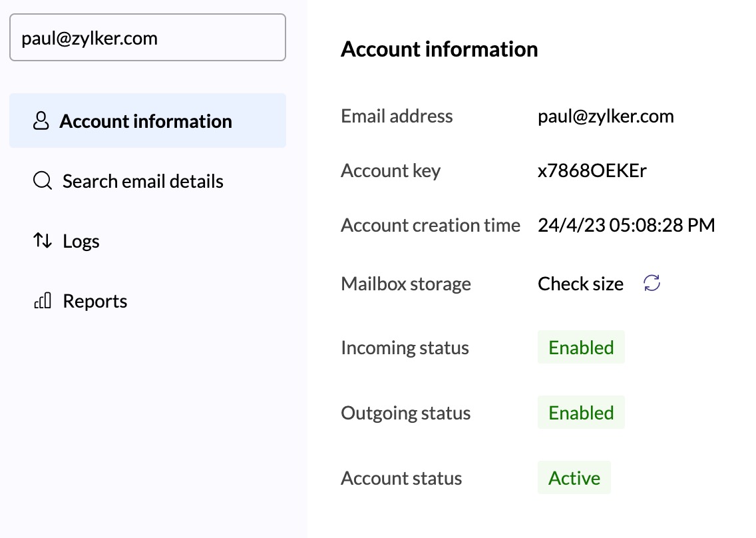This screenshot has height=538, width=756.
Task: Click the bar chart Reports icon
Action: pos(43,301)
